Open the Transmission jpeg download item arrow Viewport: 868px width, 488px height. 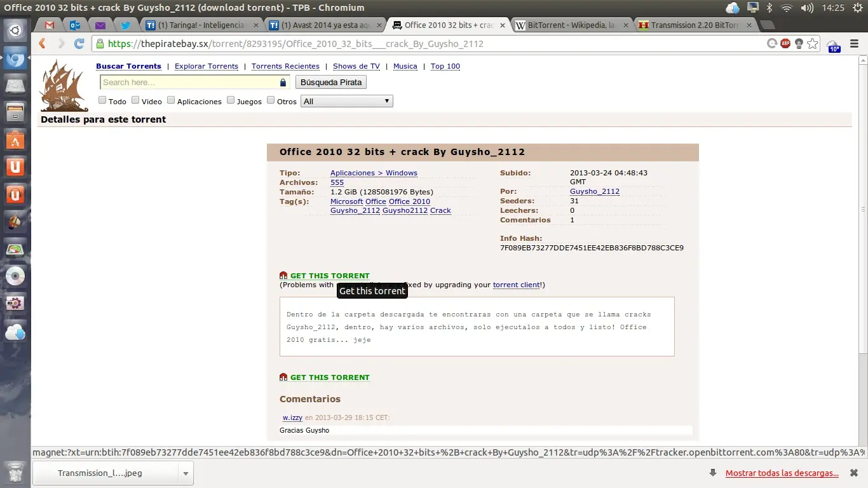pyautogui.click(x=186, y=473)
